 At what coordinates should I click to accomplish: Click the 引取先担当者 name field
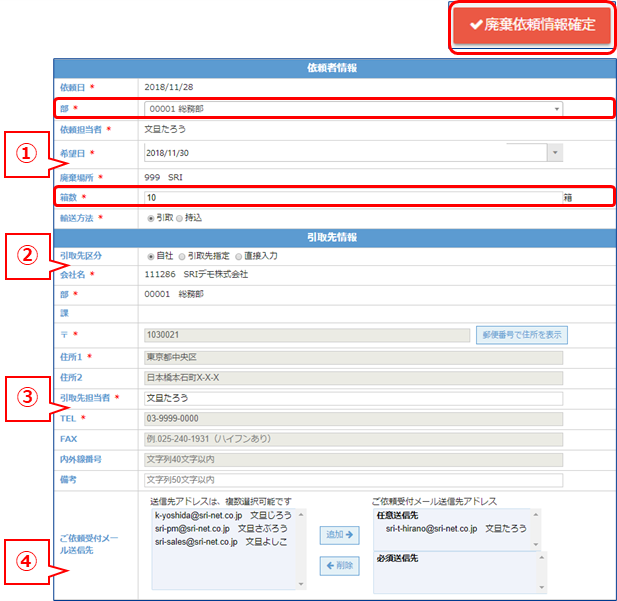tap(352, 398)
